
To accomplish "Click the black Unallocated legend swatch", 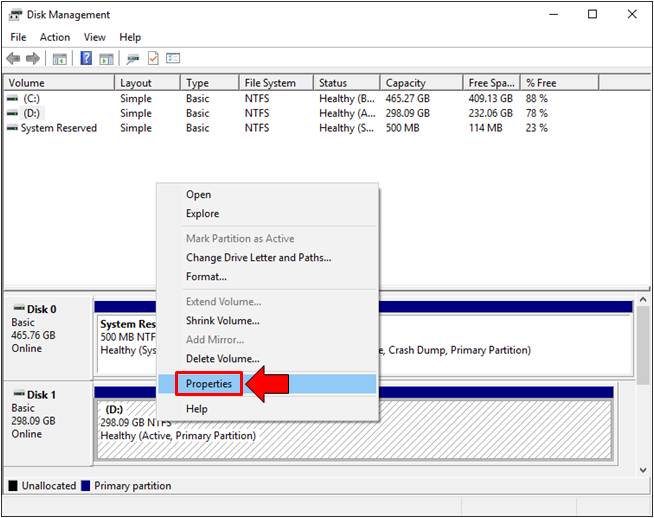I will coord(13,486).
